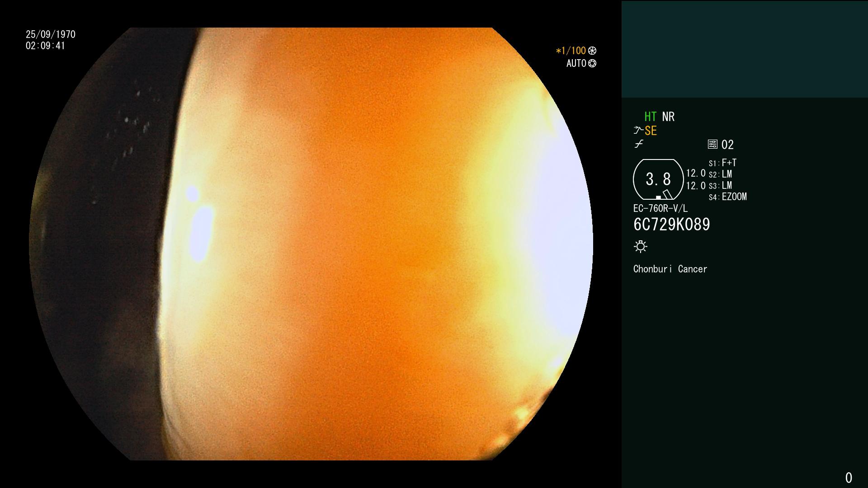The height and width of the screenshot is (488, 868).
Task: Select the serial number 6C729K089
Action: pos(672,225)
